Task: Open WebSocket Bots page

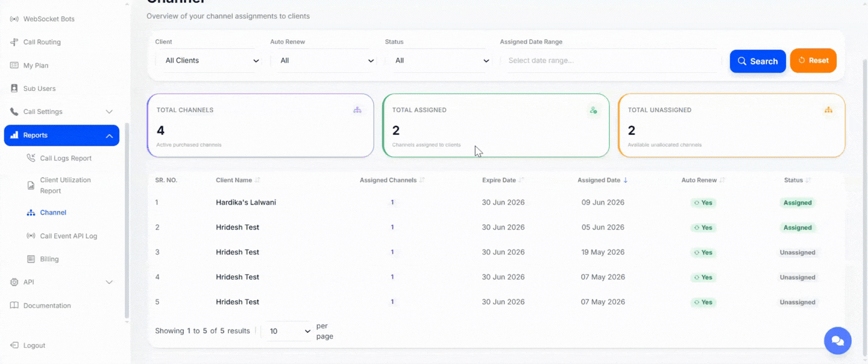Action: click(x=49, y=19)
